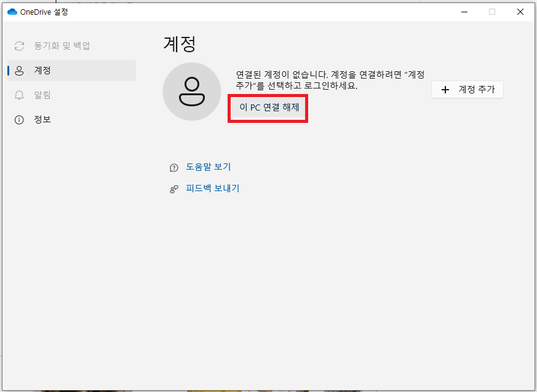This screenshot has height=392, width=537.
Task: Click the blue selection indicator beside 계정
Action: click(x=7, y=70)
